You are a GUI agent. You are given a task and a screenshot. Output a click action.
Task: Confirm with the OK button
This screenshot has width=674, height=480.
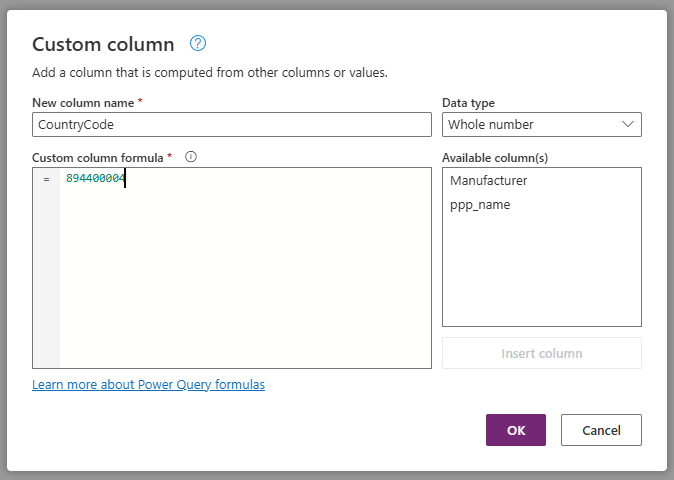[515, 430]
